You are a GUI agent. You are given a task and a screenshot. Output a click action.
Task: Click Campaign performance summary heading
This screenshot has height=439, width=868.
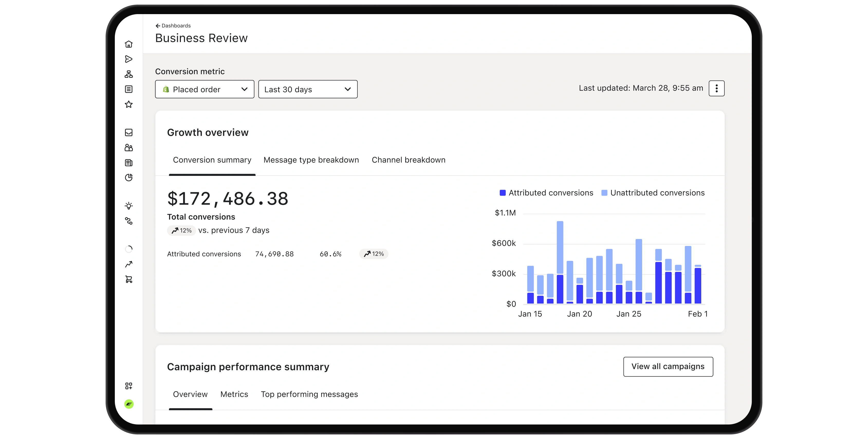[248, 367]
